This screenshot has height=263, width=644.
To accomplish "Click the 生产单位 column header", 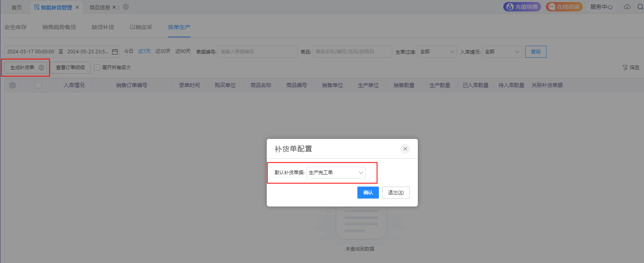I will coord(369,85).
